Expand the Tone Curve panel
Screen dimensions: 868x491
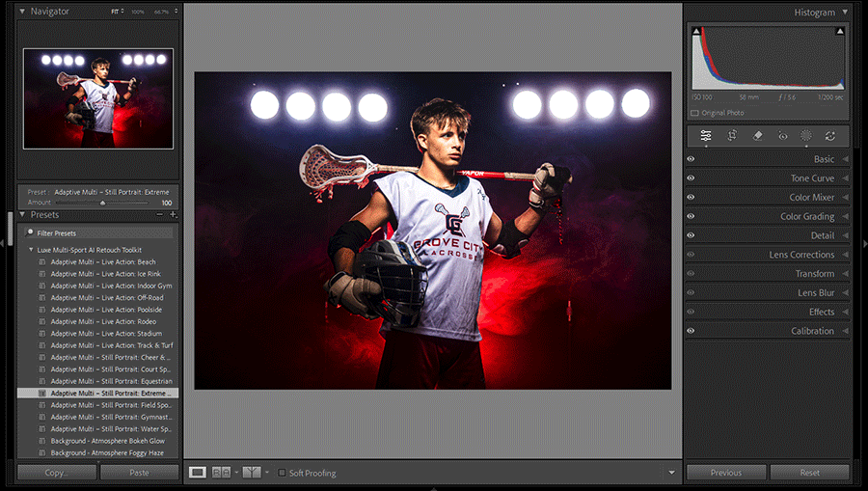[812, 178]
